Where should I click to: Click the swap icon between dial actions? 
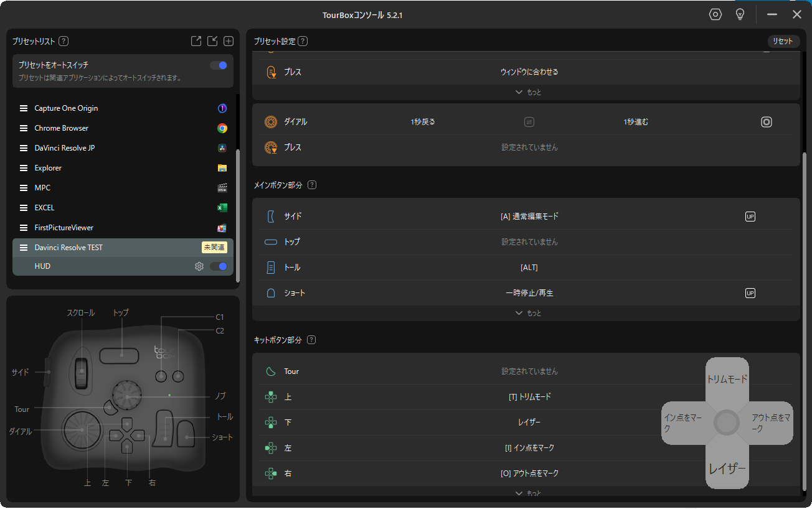click(x=529, y=122)
